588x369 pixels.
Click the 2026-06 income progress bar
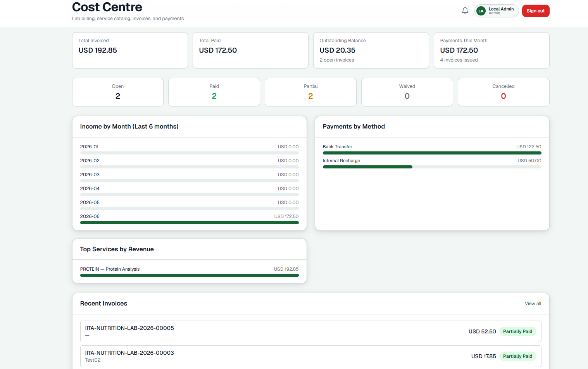pyautogui.click(x=190, y=223)
